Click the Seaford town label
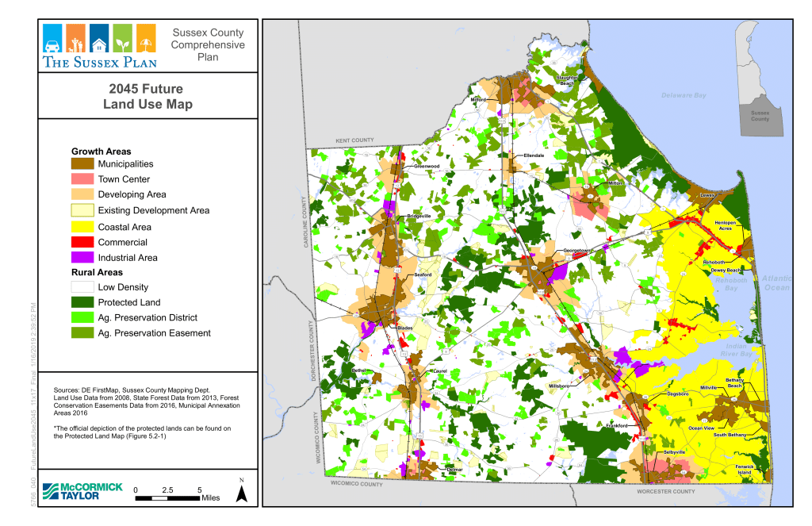Screen dimensions: 812x526 [422, 275]
